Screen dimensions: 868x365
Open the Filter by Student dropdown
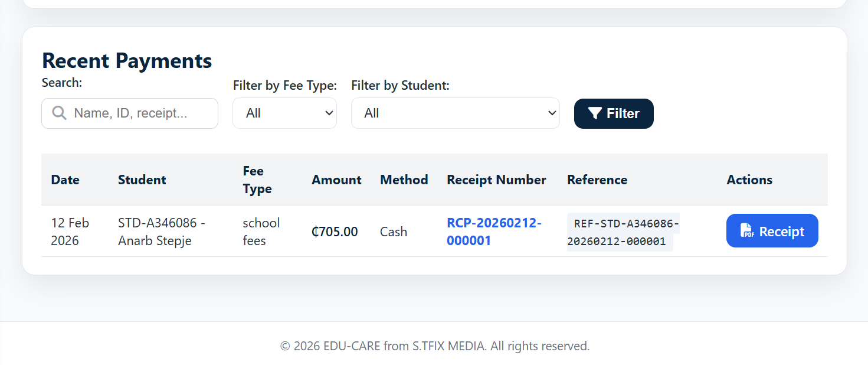455,113
